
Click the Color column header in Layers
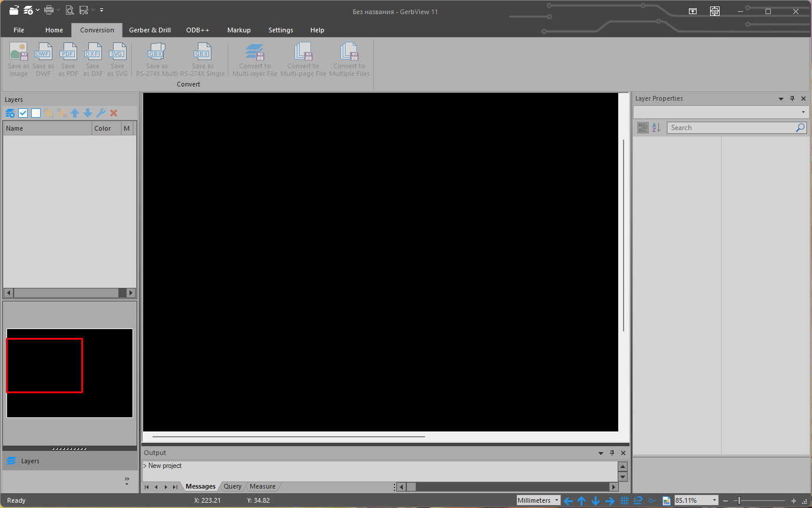(107, 128)
